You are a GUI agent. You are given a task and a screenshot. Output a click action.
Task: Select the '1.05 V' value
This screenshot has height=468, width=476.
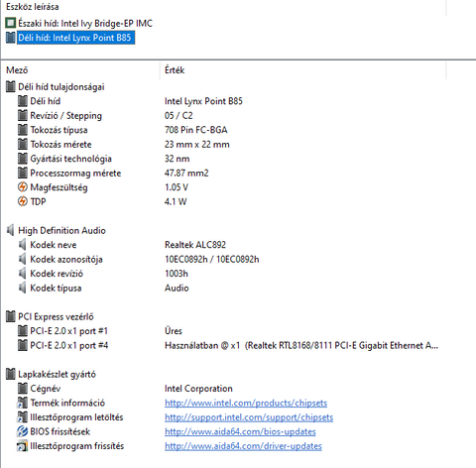pyautogui.click(x=177, y=187)
